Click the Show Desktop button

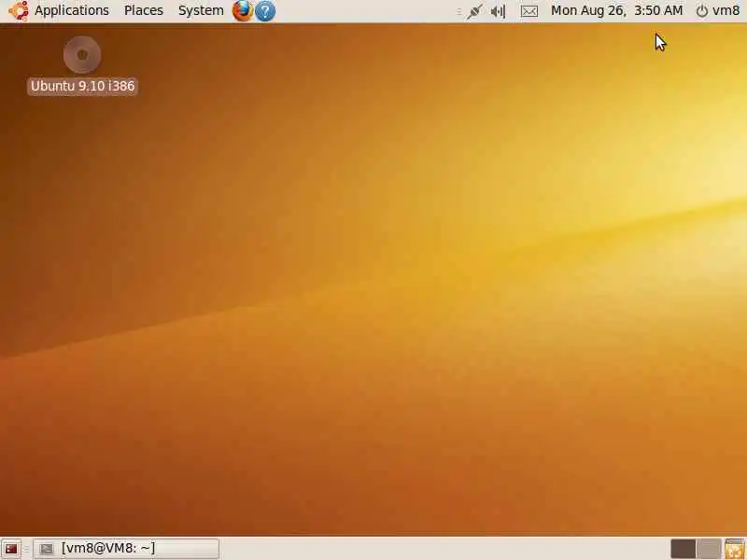point(11,549)
